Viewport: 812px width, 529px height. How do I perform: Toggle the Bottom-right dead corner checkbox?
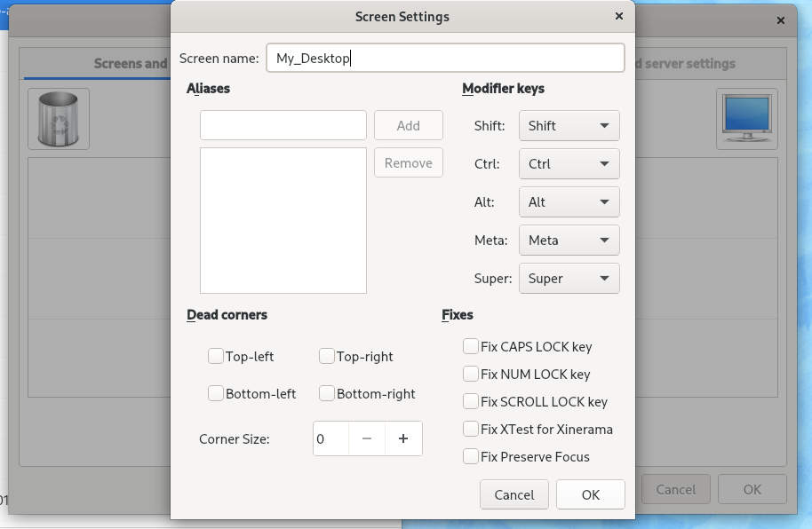click(327, 393)
